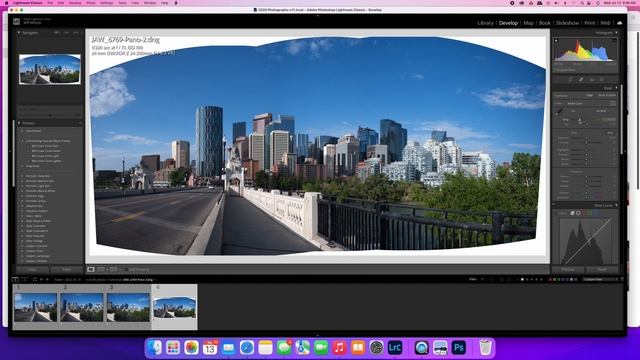The width and height of the screenshot is (640, 360).
Task: Collapse the Navigator panel
Action: 19,32
